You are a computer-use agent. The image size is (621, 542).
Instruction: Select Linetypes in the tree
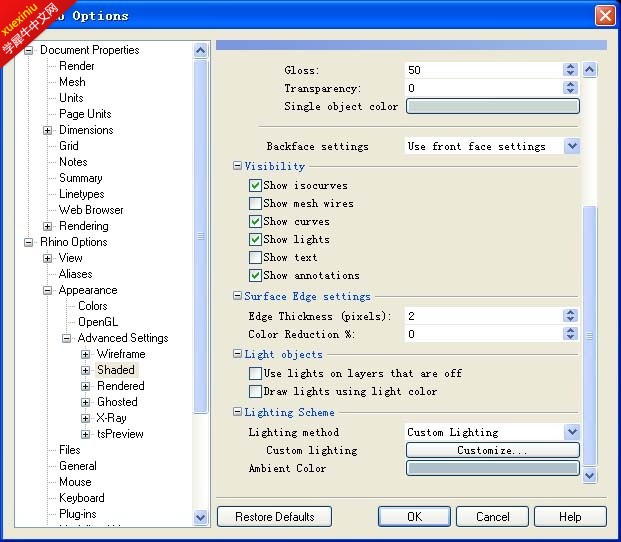coord(82,194)
